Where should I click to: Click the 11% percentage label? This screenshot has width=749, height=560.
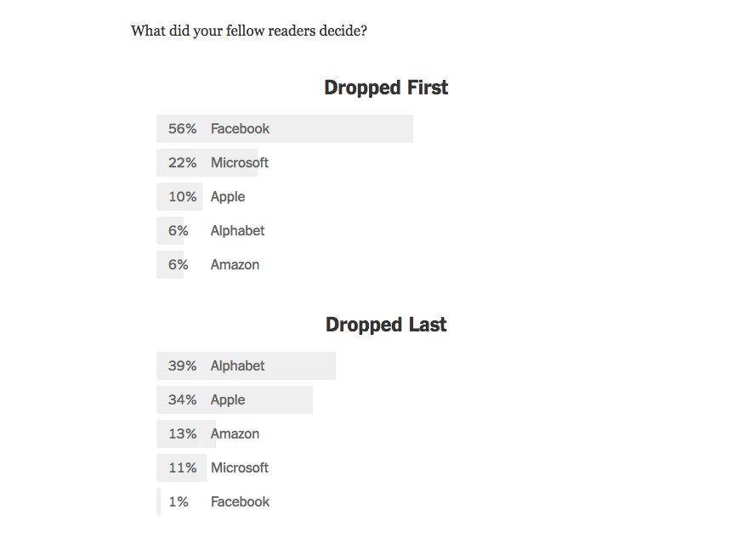183,467
